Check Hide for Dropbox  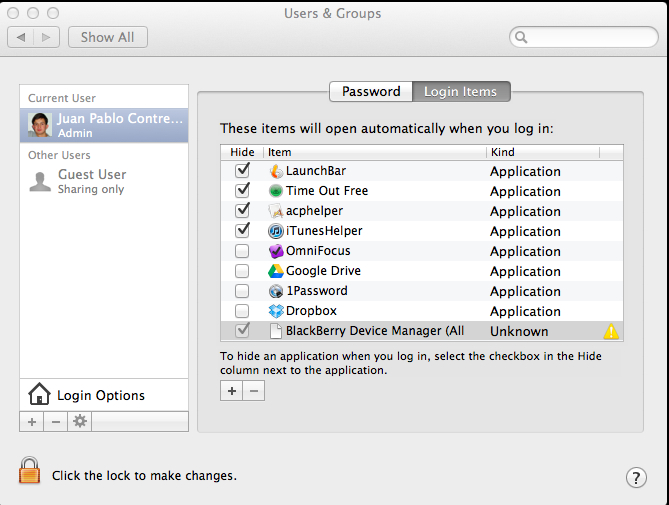point(242,311)
